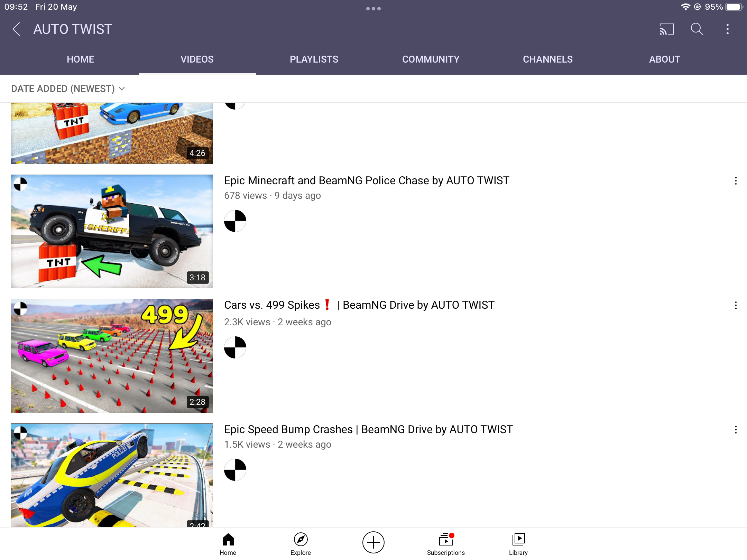Tap the AUTO TWIST channel header title
This screenshot has width=747, height=560.
point(73,29)
